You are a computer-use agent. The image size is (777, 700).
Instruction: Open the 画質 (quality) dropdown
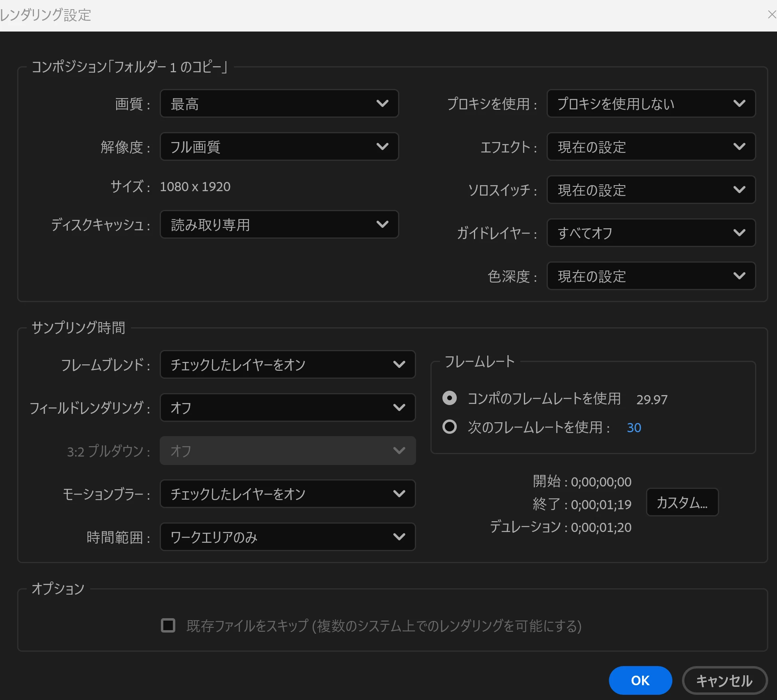click(279, 104)
